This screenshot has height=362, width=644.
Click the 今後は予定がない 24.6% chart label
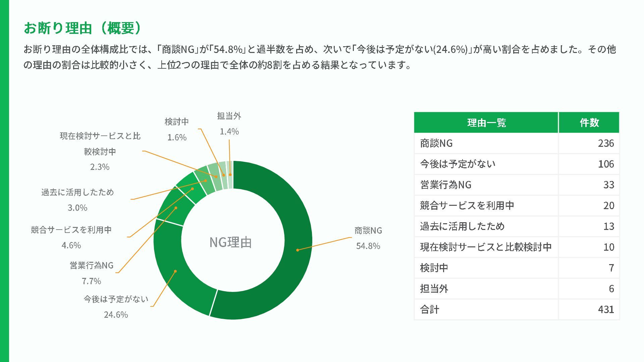point(116,307)
